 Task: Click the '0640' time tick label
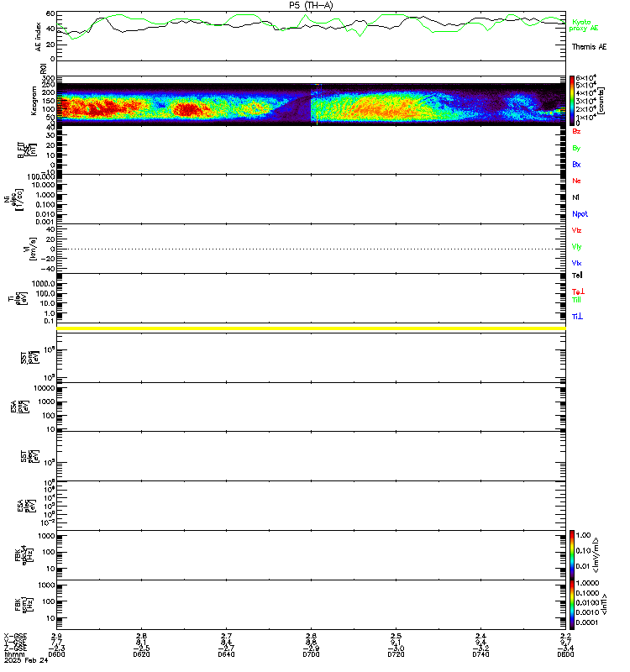[226, 654]
